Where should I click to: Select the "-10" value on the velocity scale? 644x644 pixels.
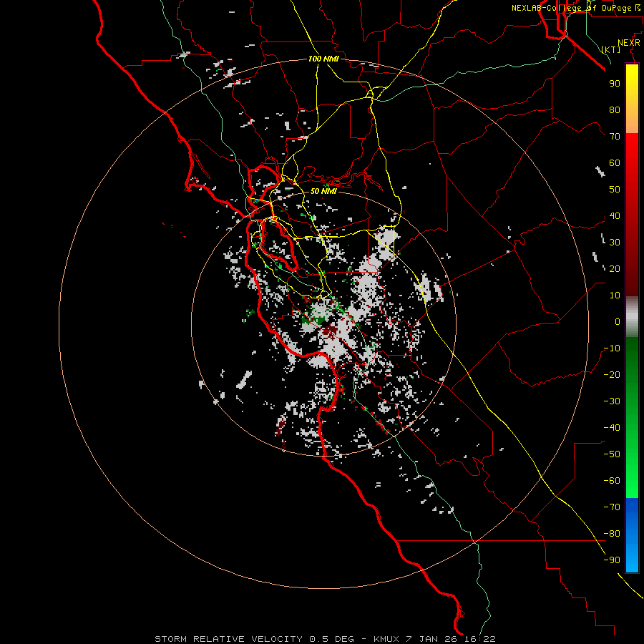click(612, 348)
